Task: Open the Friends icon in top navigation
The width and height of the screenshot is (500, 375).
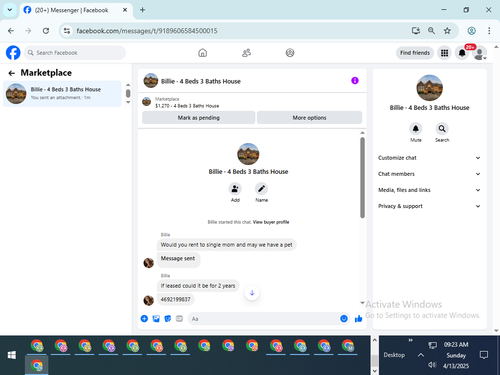Action: 246,53
